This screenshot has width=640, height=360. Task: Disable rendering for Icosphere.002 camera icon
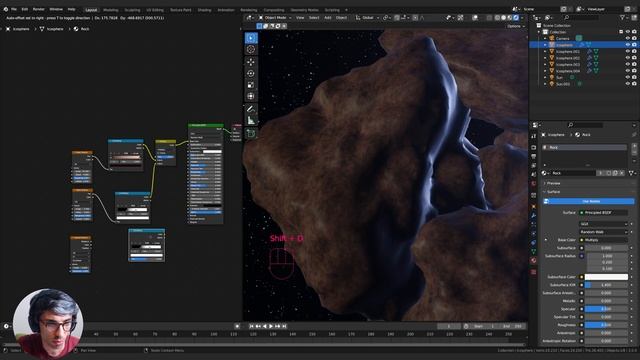634,58
